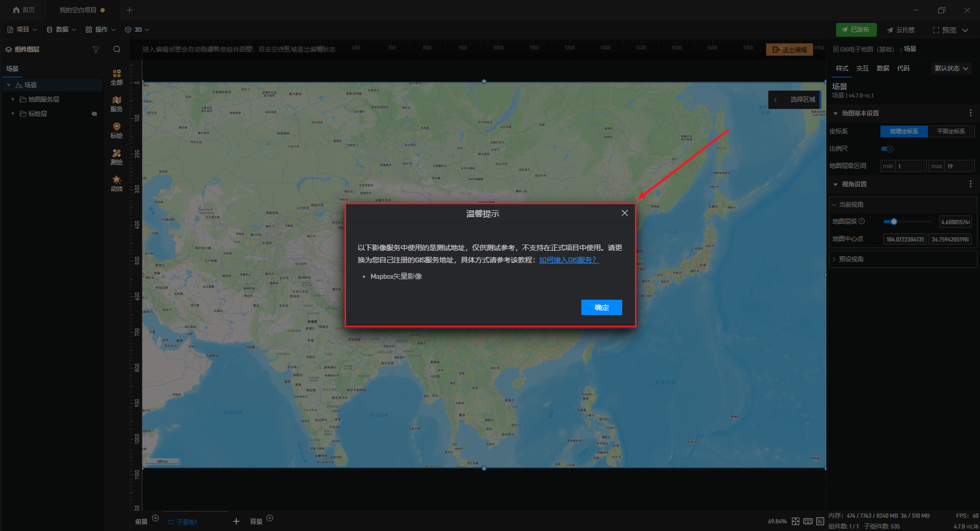Click the 地图层级 zoom slider handle

[x=894, y=222]
